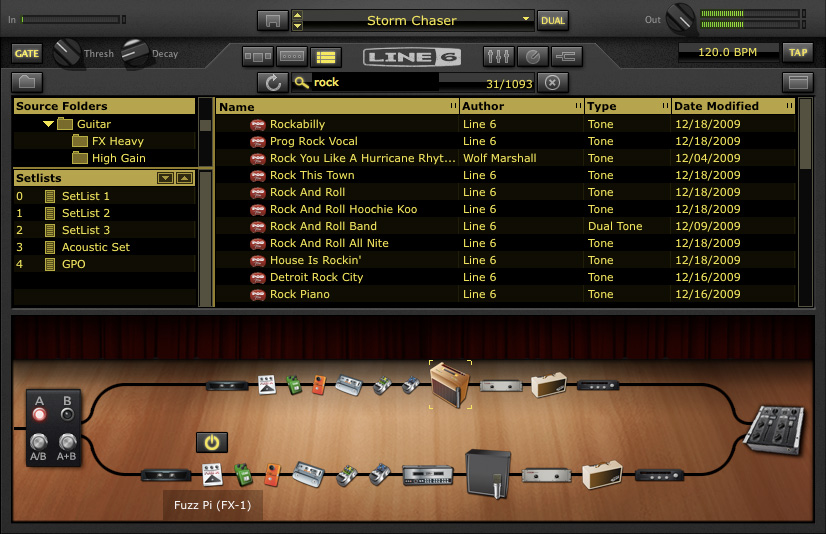Viewport: 826px width, 534px height.
Task: Toggle Fuzz Pi power bypass button
Action: [x=211, y=442]
